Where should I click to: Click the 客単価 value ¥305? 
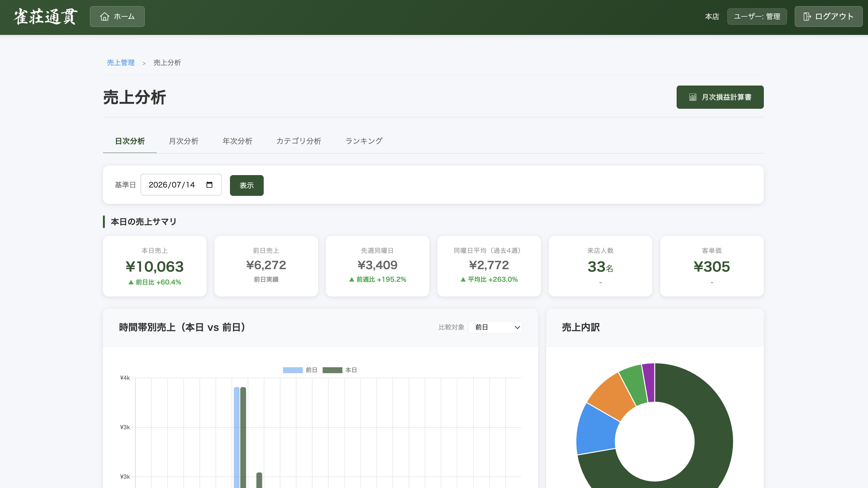(712, 267)
